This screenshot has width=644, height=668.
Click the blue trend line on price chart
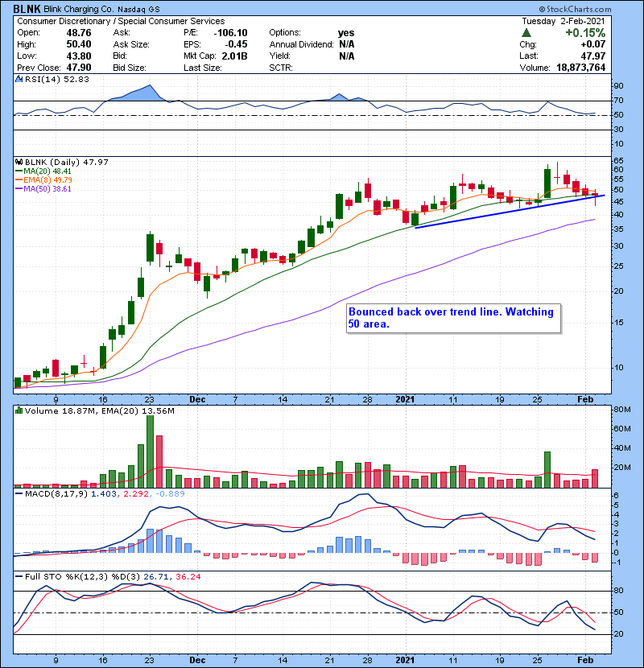click(510, 212)
